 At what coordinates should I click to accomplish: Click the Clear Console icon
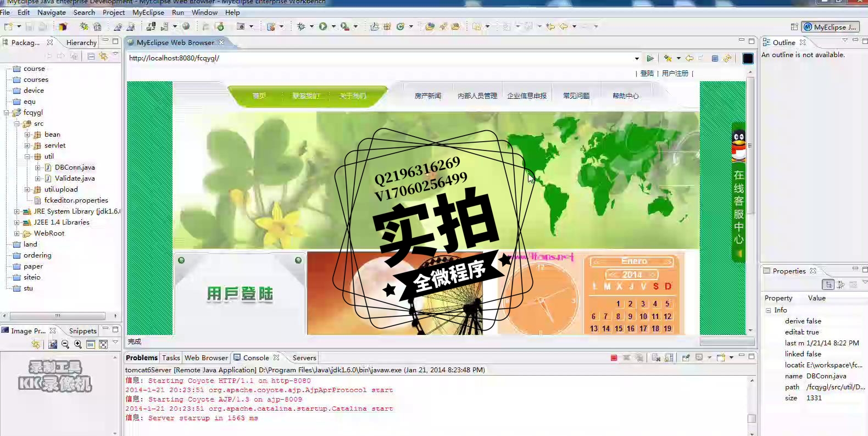click(656, 357)
